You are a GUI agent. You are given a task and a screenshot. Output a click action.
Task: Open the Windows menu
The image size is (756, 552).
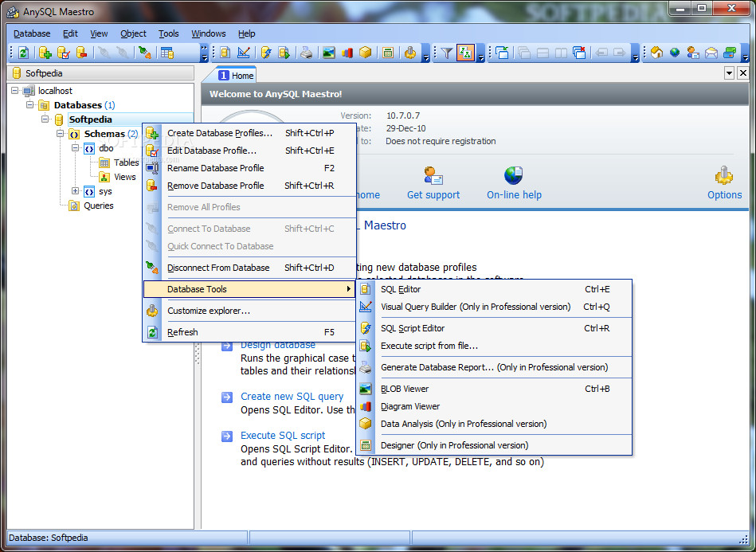click(x=208, y=33)
